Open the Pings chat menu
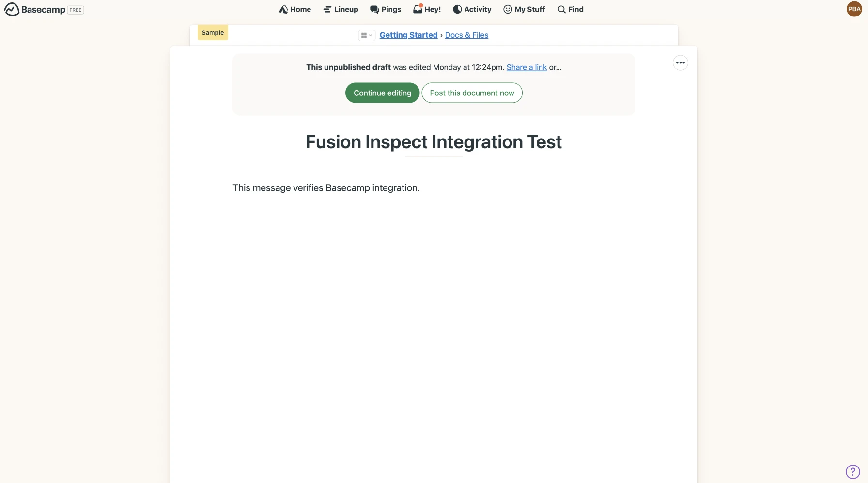 (386, 9)
